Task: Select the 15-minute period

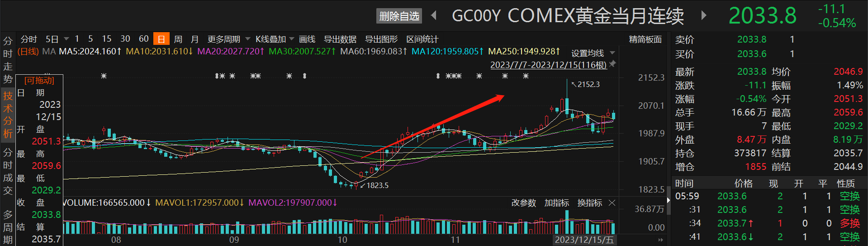Action: [107, 39]
